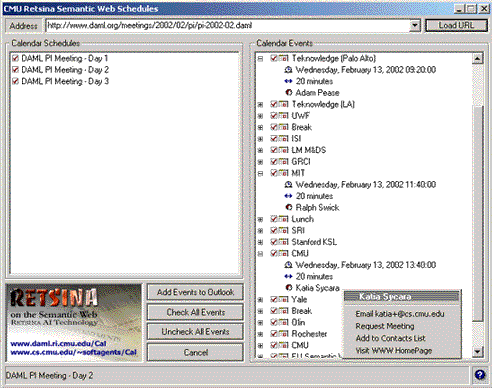The image size is (492, 388).
Task: Uncheck the UWF event checkbox
Action: tap(274, 116)
